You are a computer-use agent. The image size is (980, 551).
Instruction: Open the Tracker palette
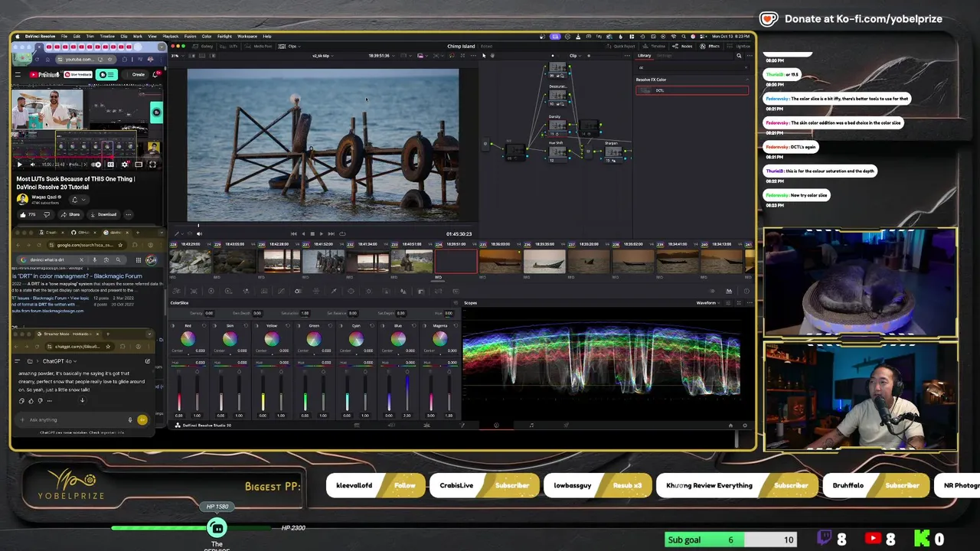point(368,291)
